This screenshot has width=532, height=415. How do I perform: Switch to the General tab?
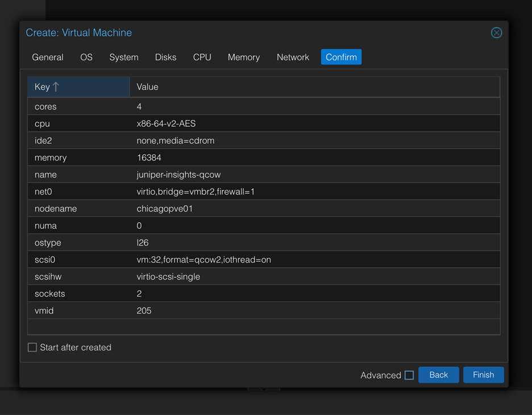click(x=48, y=57)
